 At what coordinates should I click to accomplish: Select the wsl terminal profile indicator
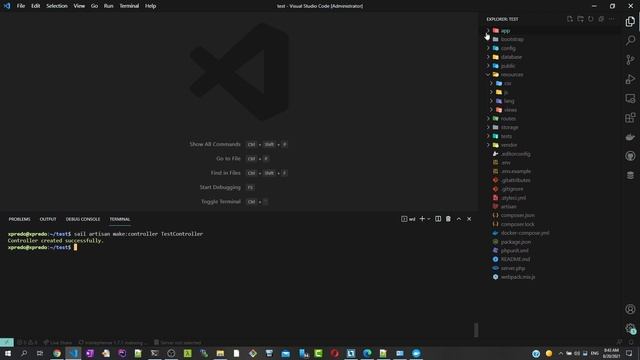(x=408, y=219)
